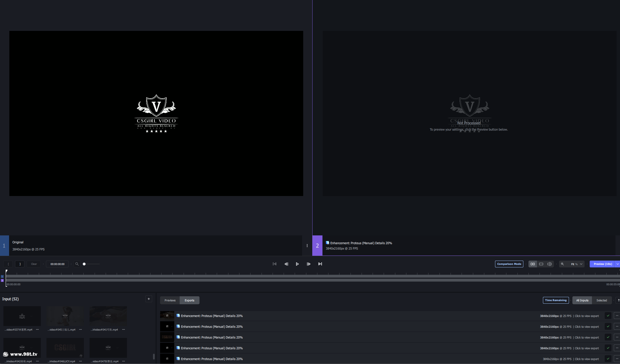Viewport: 620px width, 364px height.
Task: Add a new input with the plus button
Action: point(149,299)
